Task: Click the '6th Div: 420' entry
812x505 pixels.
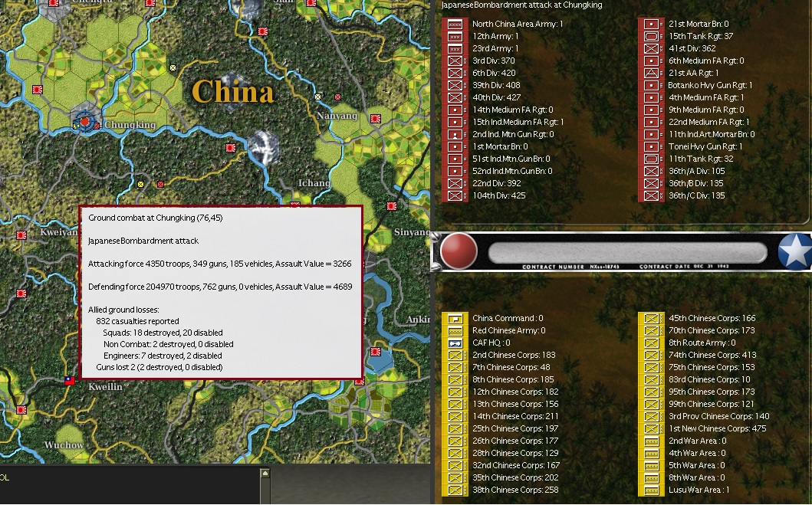Action: (x=494, y=73)
